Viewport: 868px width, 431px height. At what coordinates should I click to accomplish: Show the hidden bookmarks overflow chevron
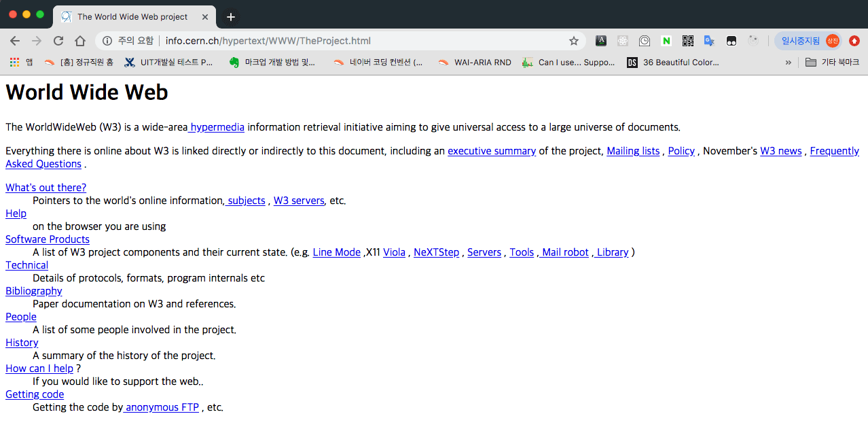788,63
